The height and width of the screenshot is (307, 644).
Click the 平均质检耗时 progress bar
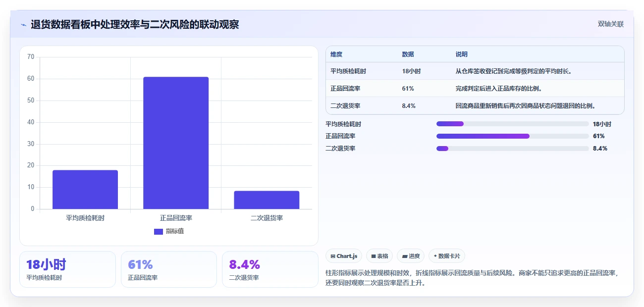coord(513,124)
